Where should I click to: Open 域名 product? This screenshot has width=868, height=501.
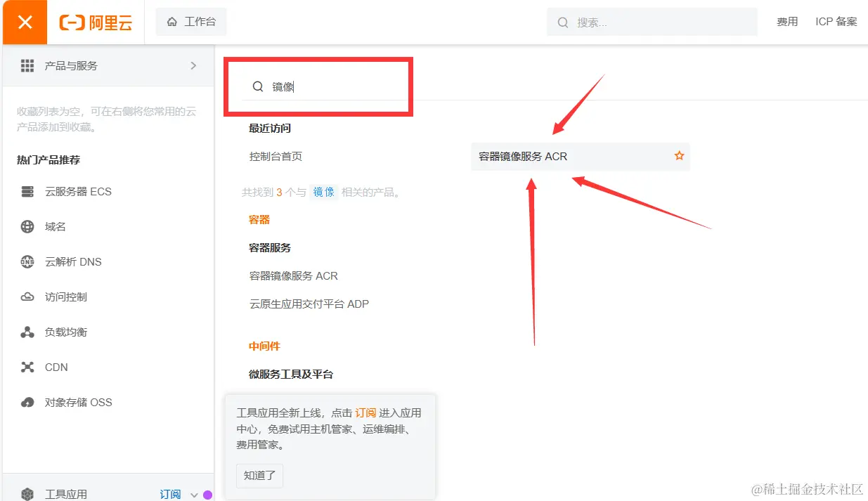(x=56, y=226)
